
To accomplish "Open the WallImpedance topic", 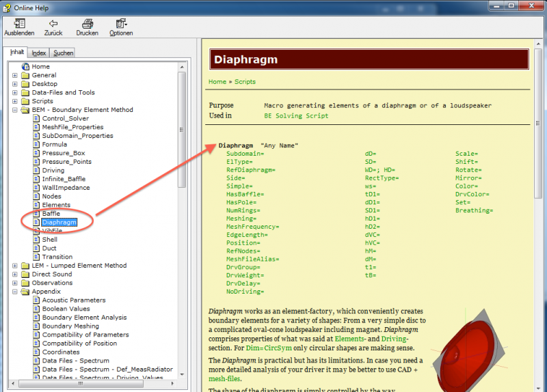I will coord(66,188).
